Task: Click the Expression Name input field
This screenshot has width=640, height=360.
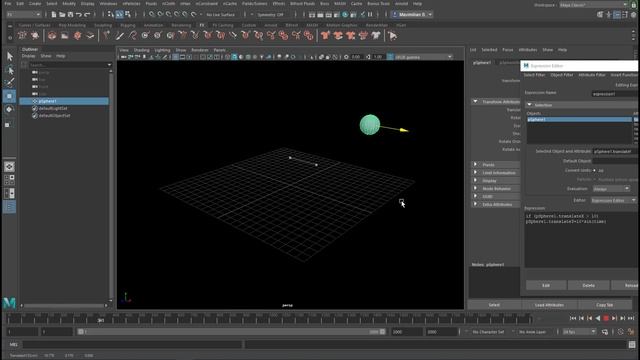Action: coord(615,93)
